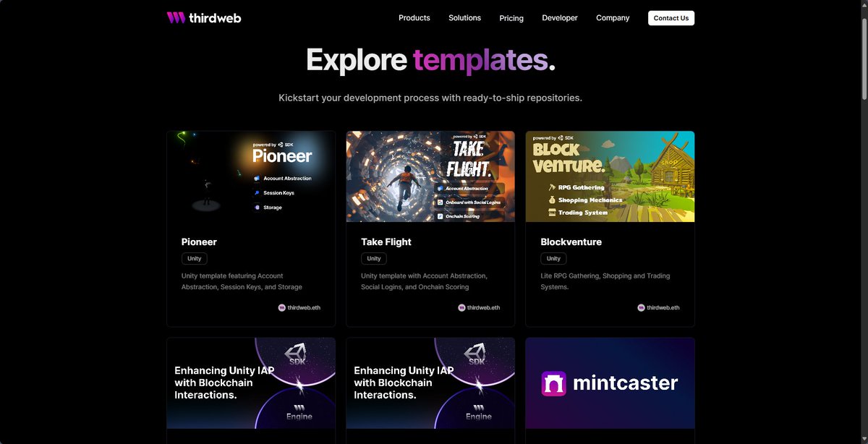
Task: Open the Company menu
Action: point(613,18)
